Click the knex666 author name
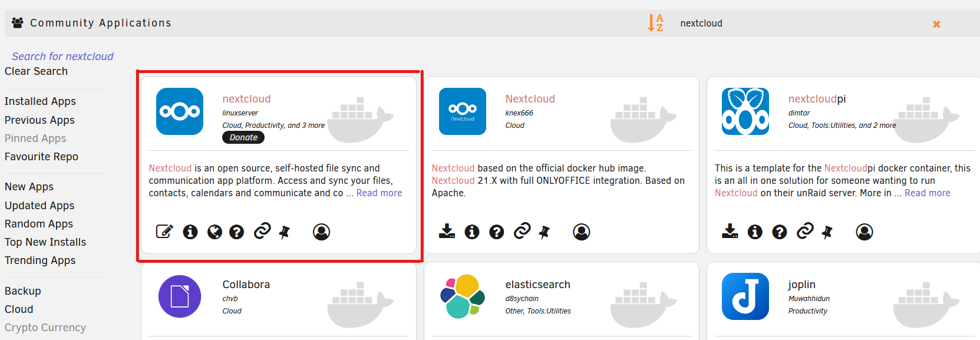The image size is (980, 340). tap(519, 113)
